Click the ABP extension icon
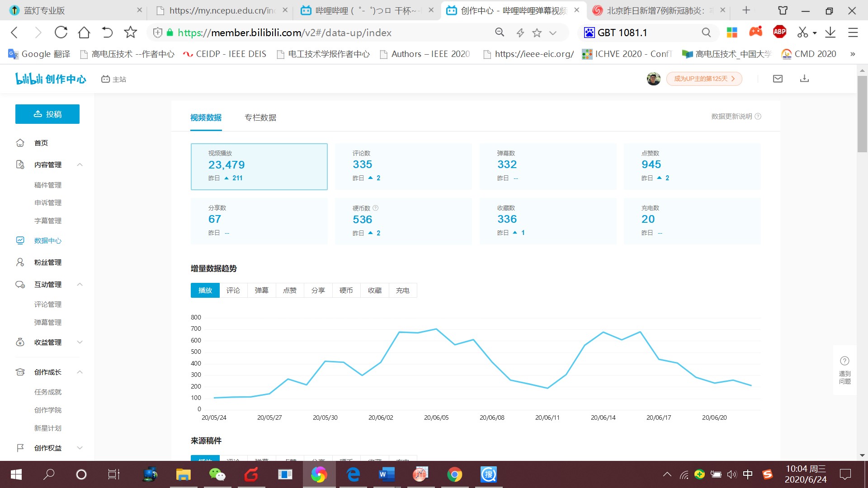868x488 pixels. click(779, 32)
